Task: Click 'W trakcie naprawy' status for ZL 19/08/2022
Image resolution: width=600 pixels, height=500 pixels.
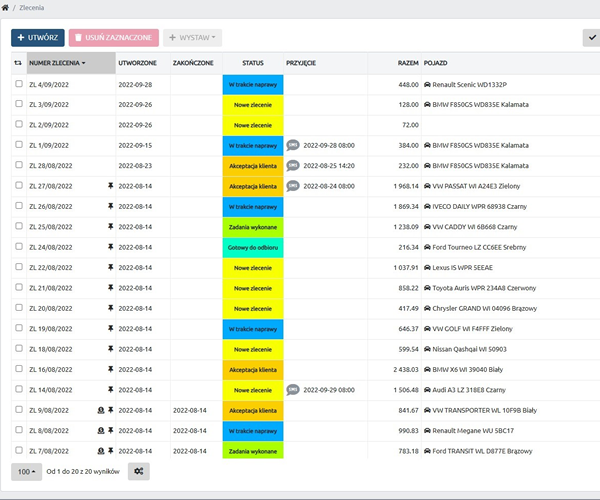Action: pos(253,329)
